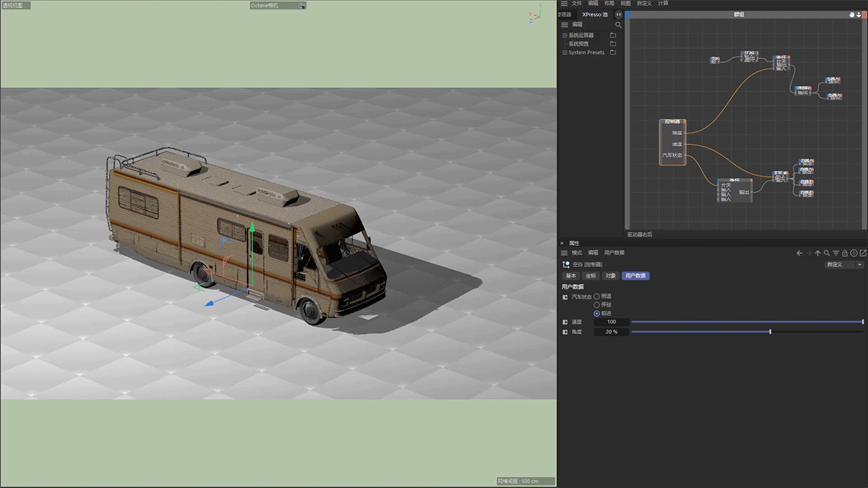Open the 用户数据 menu in Attributes panel
Viewport: 868px width, 488px height.
[x=614, y=253]
